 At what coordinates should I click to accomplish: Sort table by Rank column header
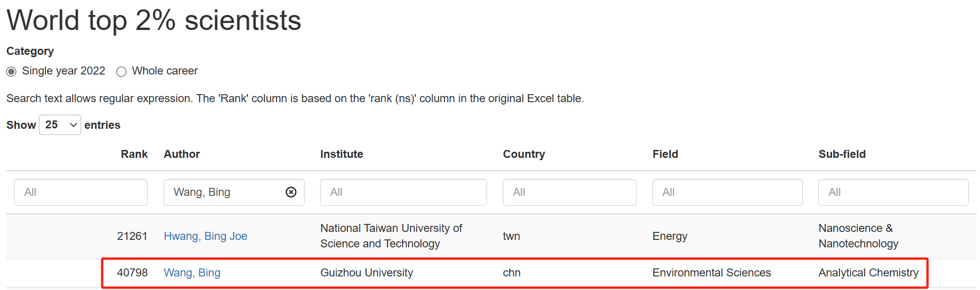coord(134,154)
